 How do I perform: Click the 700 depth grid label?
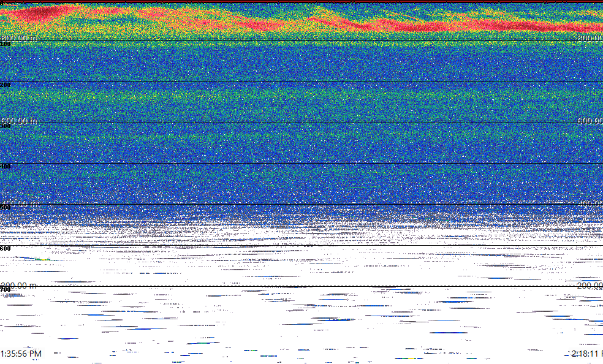[6, 289]
